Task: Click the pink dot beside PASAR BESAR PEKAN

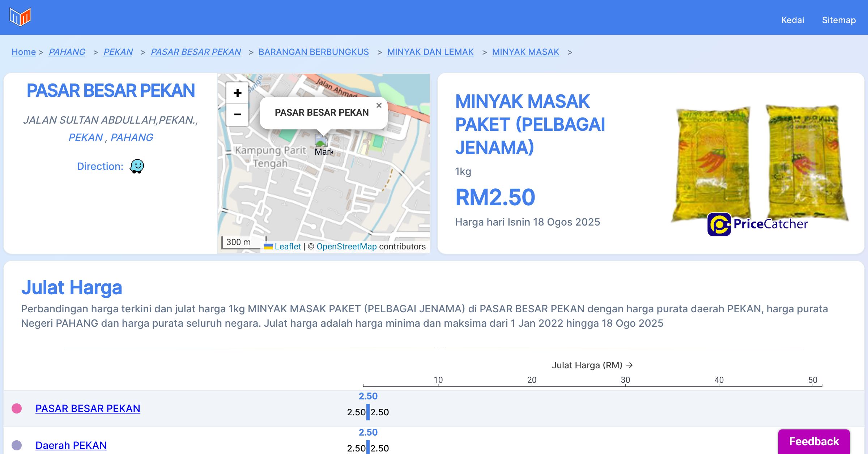Action: tap(17, 408)
